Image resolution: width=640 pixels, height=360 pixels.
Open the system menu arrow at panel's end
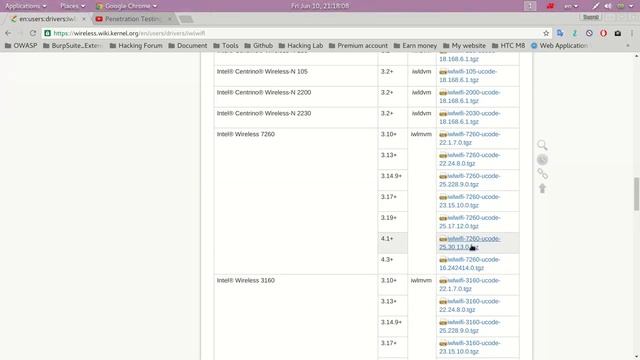click(x=631, y=6)
